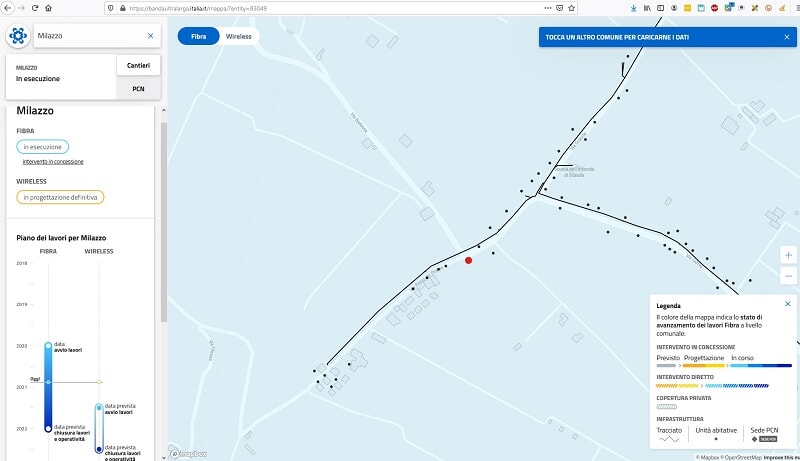
Task: Click the orange circular extension icon
Action: click(x=768, y=8)
